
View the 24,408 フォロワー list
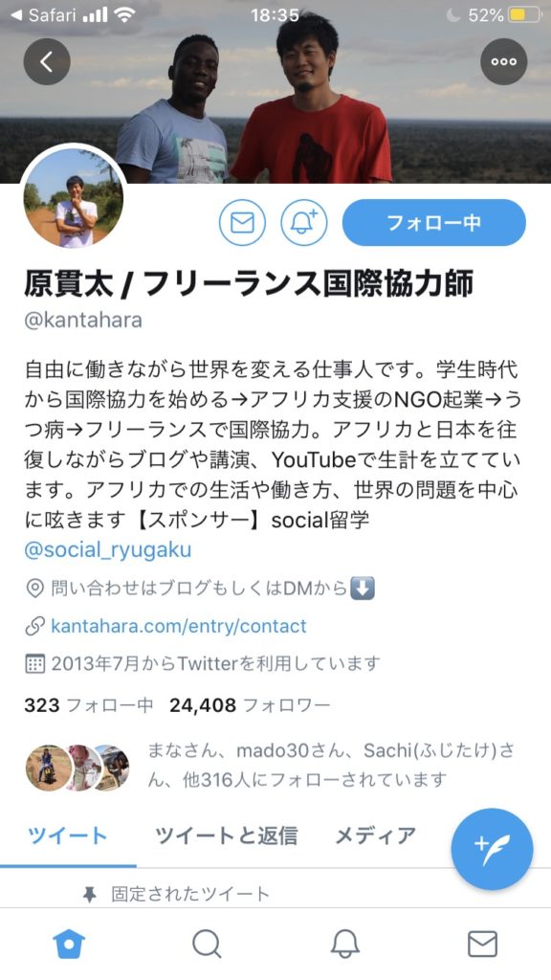(250, 705)
